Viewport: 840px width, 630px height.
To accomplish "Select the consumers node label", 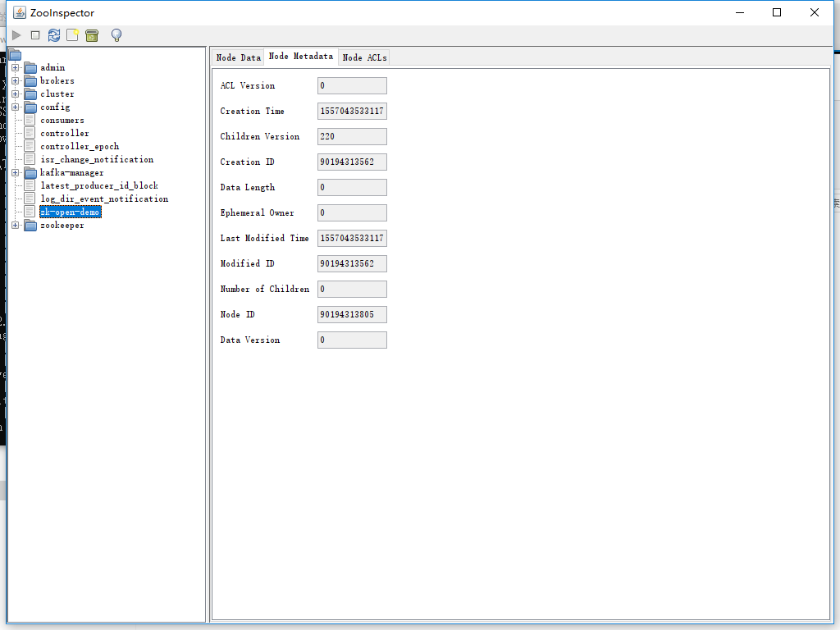I will pyautogui.click(x=62, y=120).
